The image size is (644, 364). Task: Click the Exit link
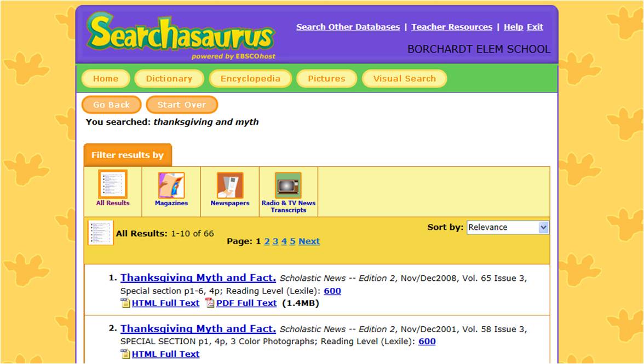(x=534, y=27)
